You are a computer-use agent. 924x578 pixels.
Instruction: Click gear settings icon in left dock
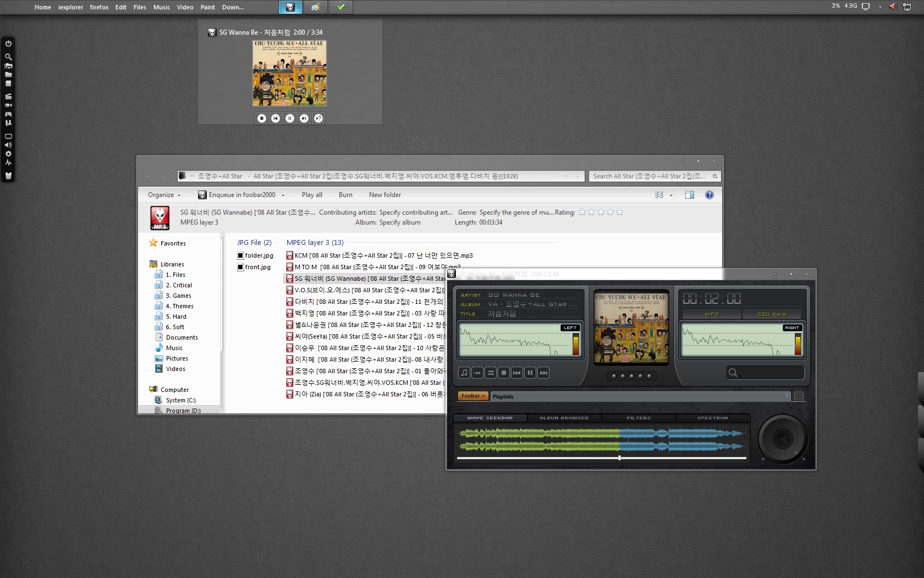8,154
